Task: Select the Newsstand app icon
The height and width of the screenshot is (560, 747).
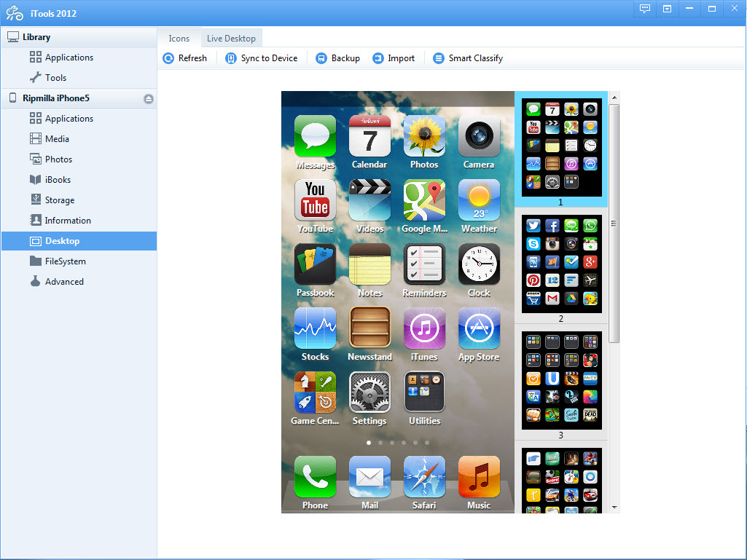Action: [369, 328]
